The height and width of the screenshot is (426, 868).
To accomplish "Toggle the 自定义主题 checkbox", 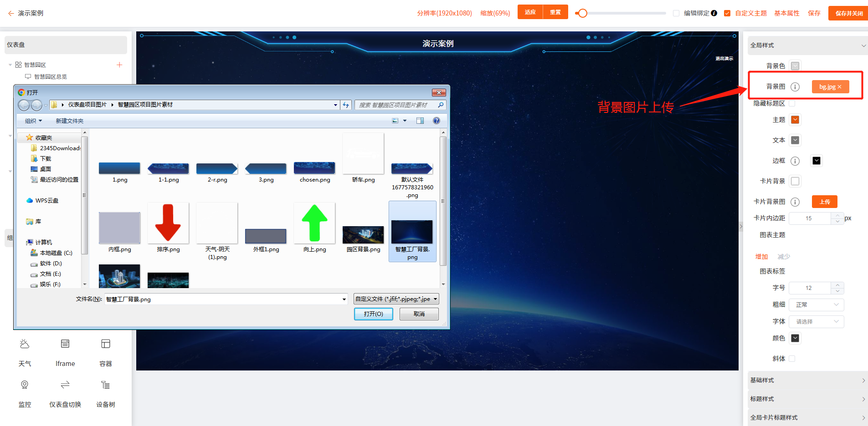I will coord(727,13).
